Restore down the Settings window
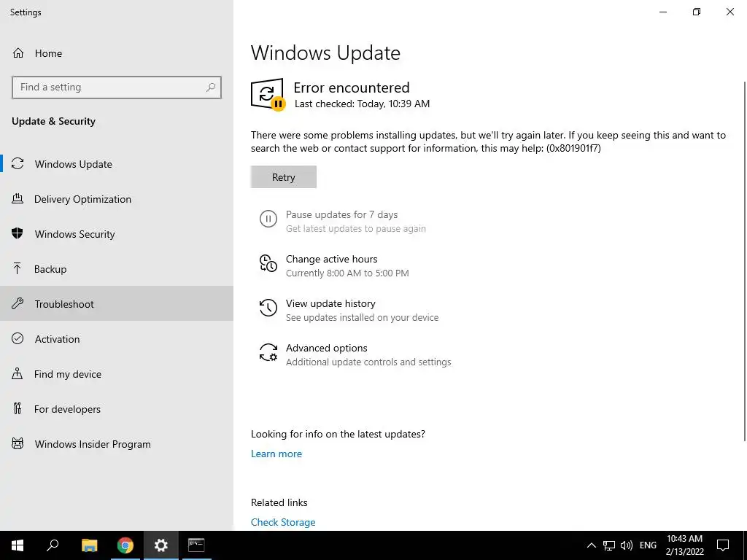The width and height of the screenshot is (747, 560). (697, 12)
